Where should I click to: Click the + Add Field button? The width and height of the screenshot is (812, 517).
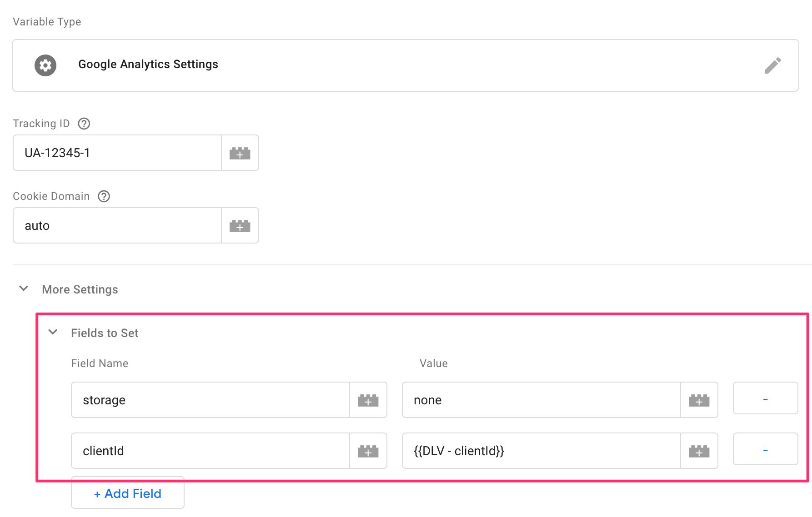128,493
